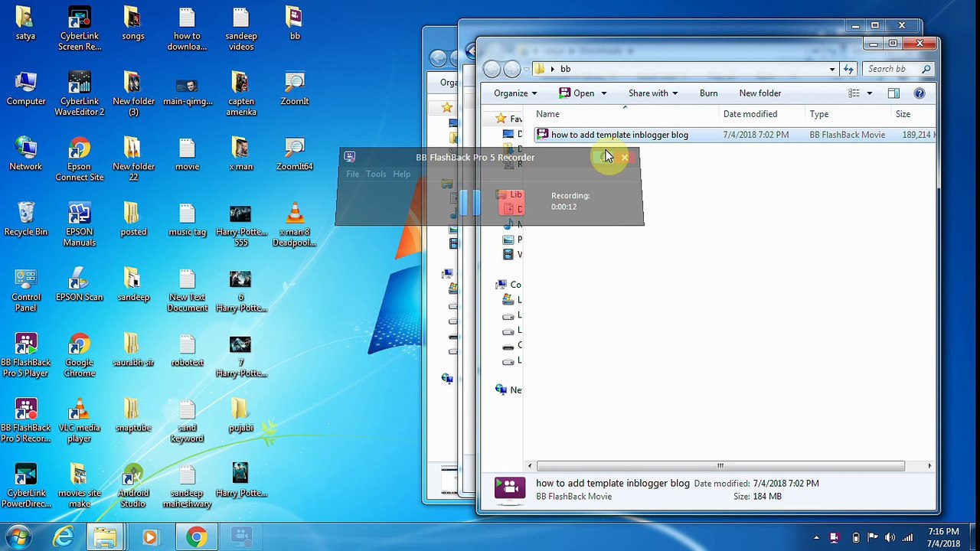This screenshot has width=980, height=551.
Task: Select EPSON Manuals desktop icon
Action: coord(80,225)
